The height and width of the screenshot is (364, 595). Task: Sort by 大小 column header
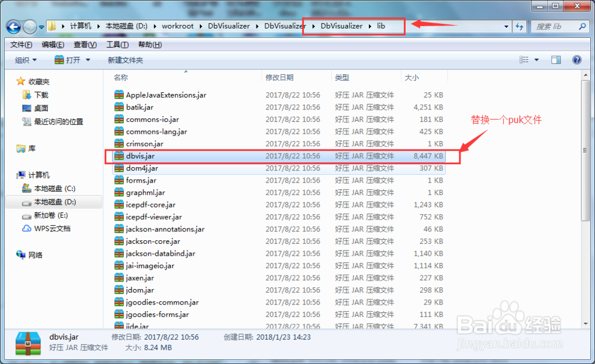pos(412,77)
